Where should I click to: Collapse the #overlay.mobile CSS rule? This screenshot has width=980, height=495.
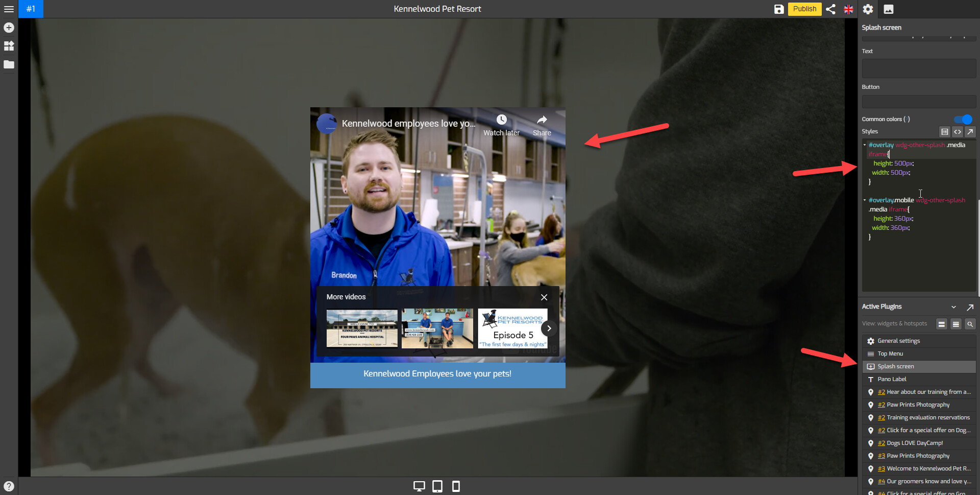865,200
